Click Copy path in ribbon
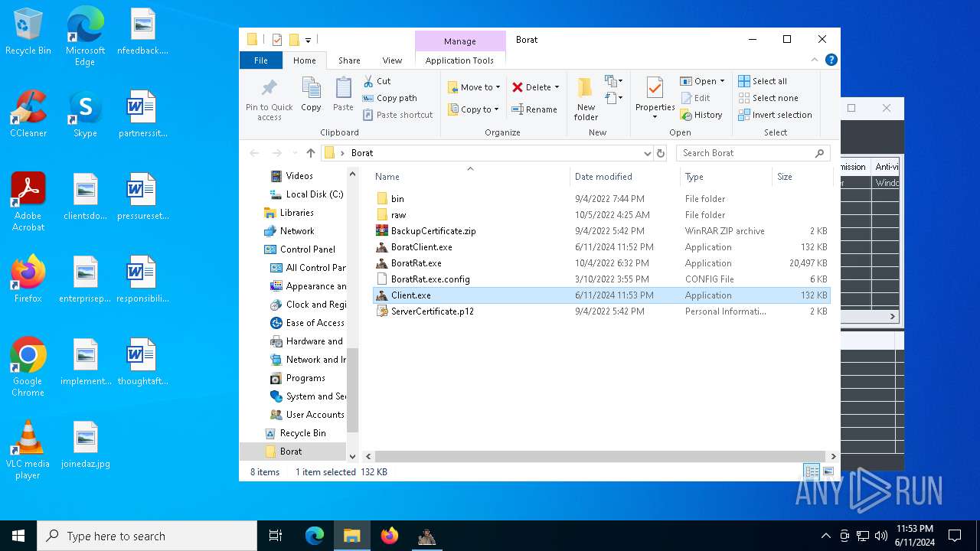980x551 pixels. [390, 98]
